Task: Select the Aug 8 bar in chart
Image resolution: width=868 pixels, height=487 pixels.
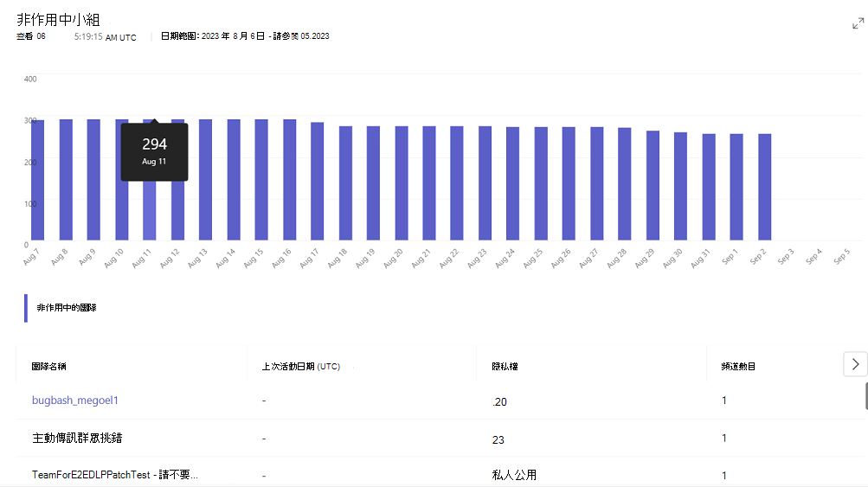Action: [66, 180]
